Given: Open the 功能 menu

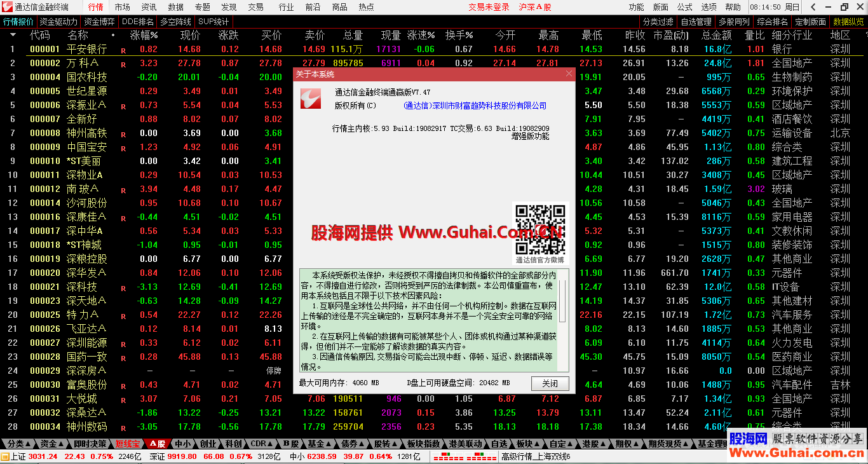Looking at the screenshot, I should tap(636, 8).
